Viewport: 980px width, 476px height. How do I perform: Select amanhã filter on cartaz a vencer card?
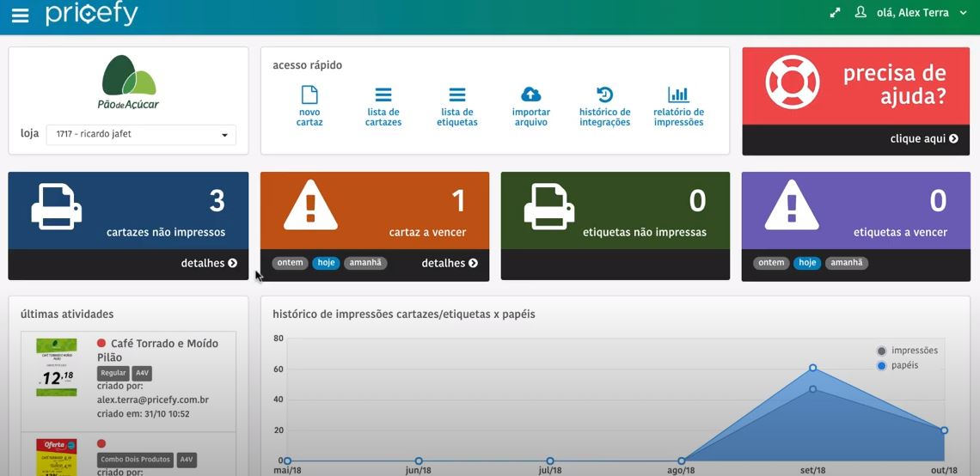(365, 263)
